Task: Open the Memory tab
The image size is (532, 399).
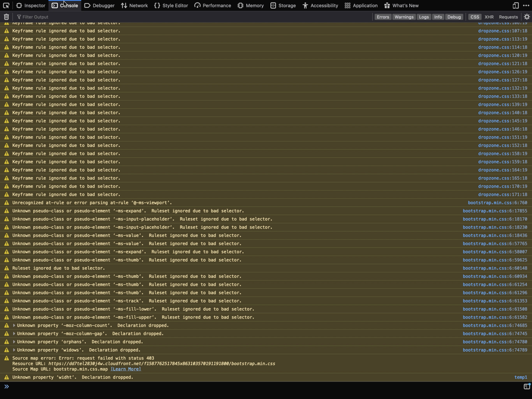Action: tap(250, 5)
